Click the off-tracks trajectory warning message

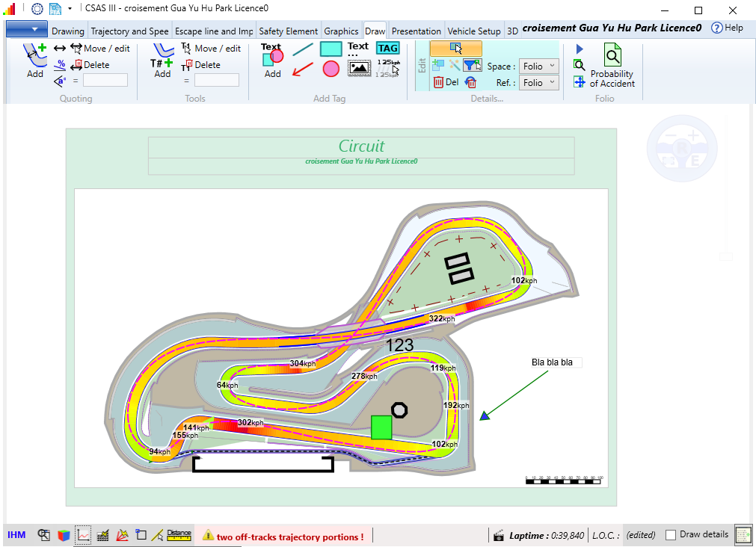click(x=283, y=537)
